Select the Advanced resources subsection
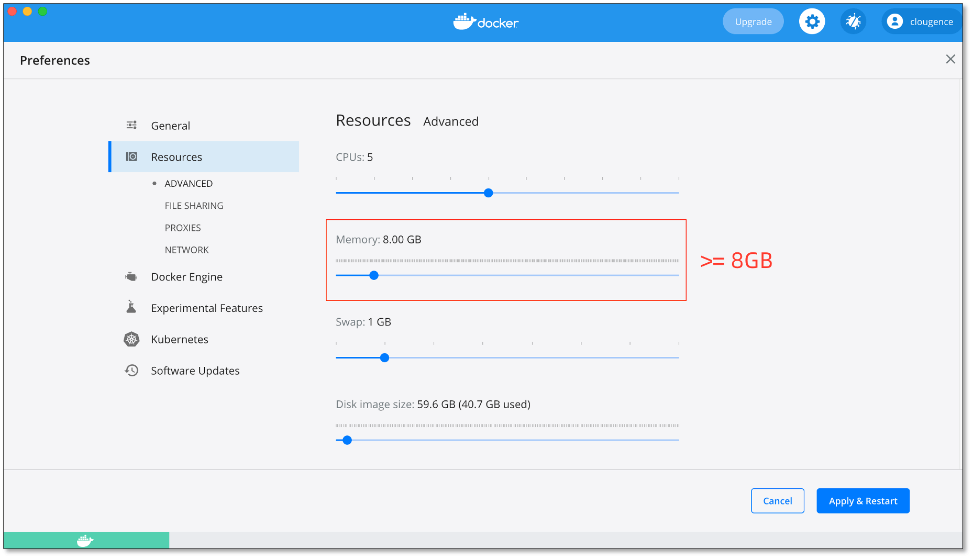The width and height of the screenshot is (973, 560). coord(189,184)
